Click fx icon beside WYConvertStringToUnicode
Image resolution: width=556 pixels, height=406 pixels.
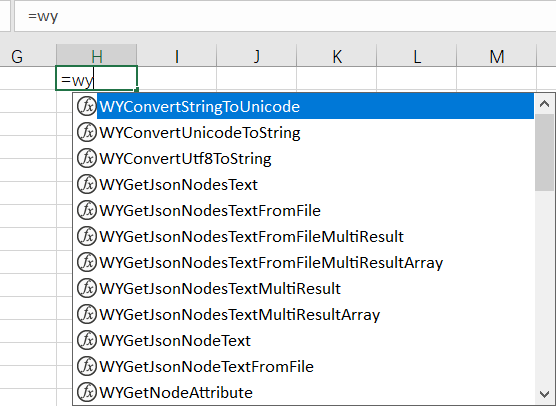87,106
